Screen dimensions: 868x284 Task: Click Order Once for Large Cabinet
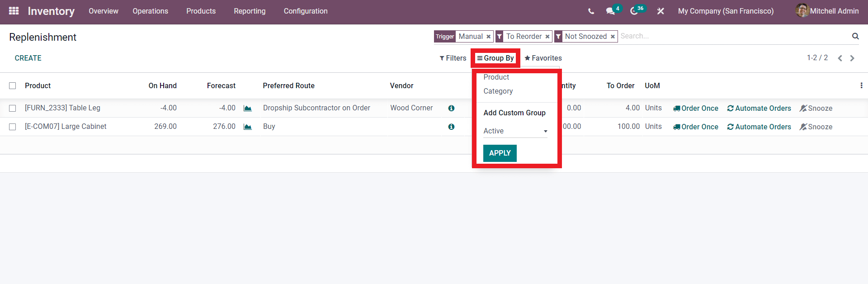[695, 127]
